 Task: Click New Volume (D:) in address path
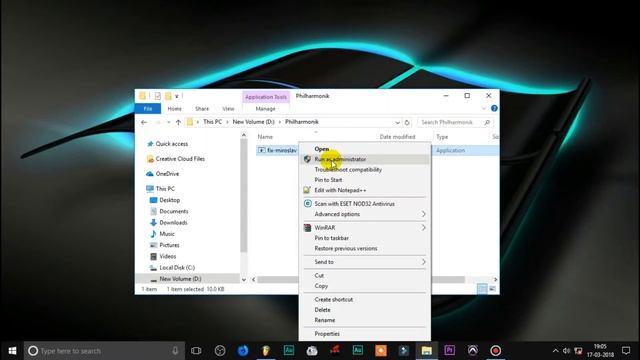pos(253,122)
